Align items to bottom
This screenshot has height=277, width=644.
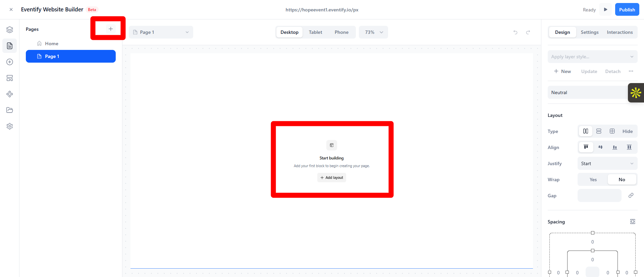(615, 147)
